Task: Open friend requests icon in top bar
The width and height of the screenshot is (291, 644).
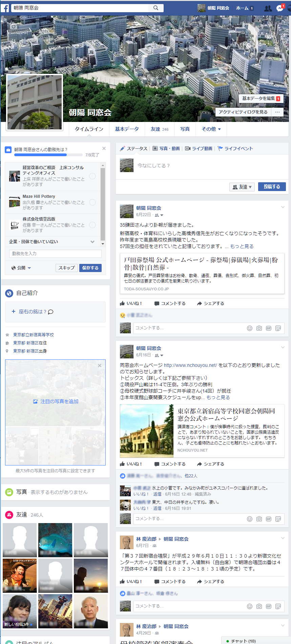Action: pos(268,8)
